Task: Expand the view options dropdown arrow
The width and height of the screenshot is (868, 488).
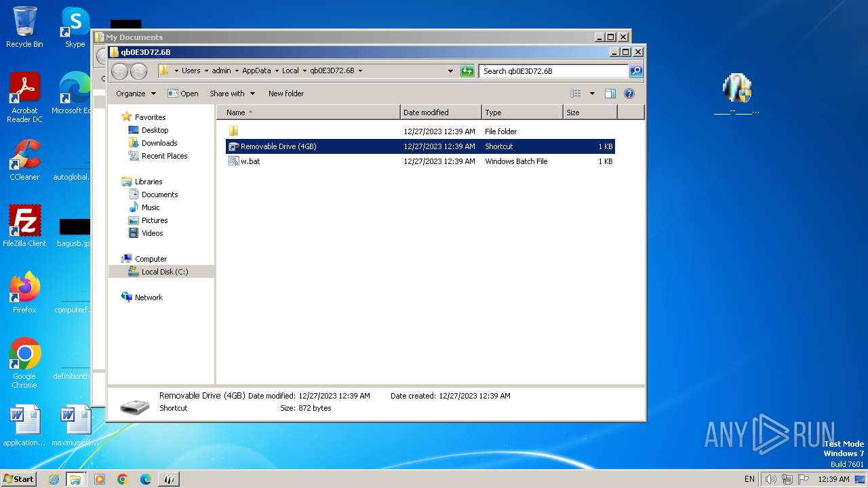Action: [x=592, y=94]
